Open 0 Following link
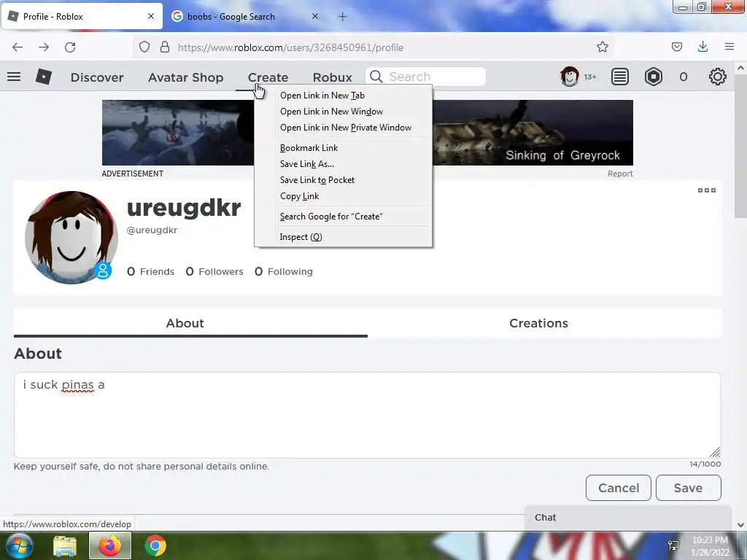 click(x=284, y=271)
